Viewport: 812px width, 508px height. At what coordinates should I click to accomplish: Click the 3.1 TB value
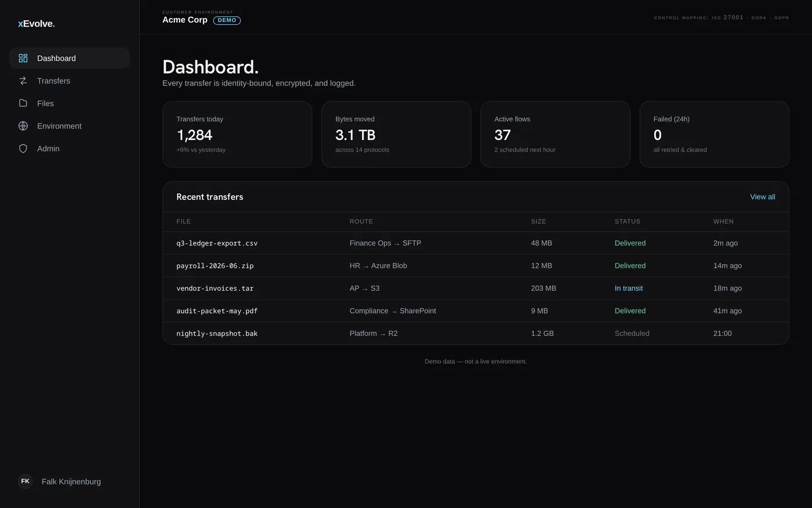click(x=356, y=135)
